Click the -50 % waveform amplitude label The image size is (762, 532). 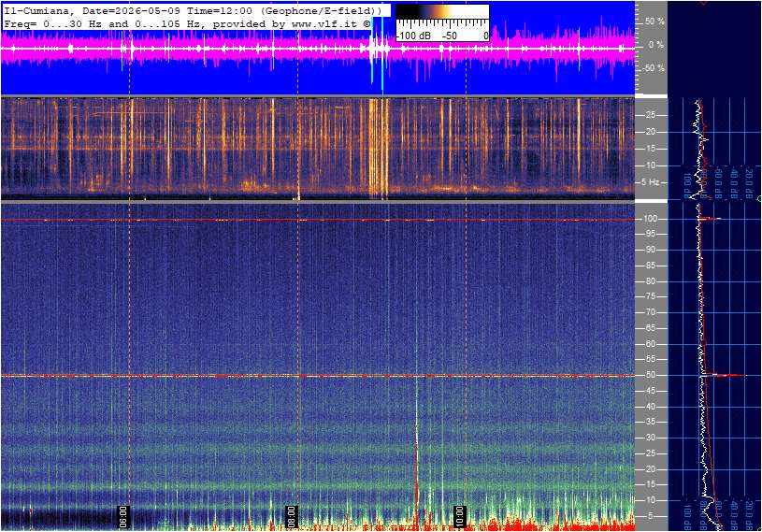(x=654, y=67)
